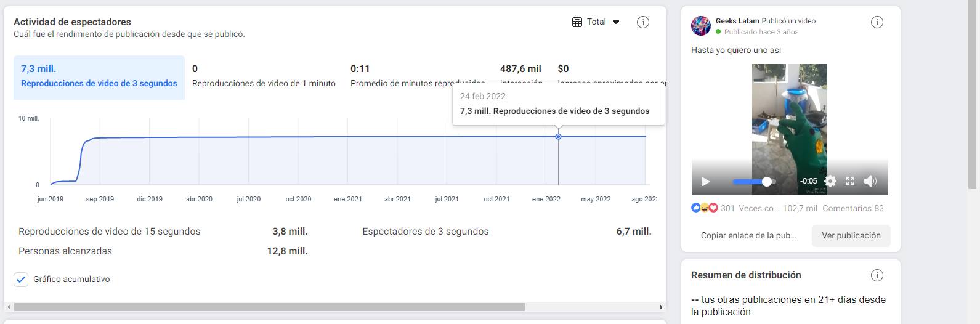Select the 487,6 mil Interacción tab
980x324 pixels.
[x=521, y=77]
